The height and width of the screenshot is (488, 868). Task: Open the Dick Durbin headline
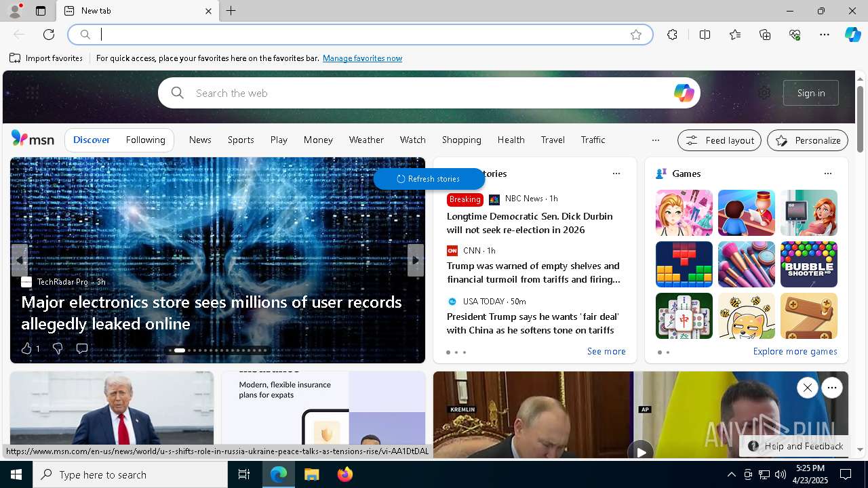(x=530, y=223)
